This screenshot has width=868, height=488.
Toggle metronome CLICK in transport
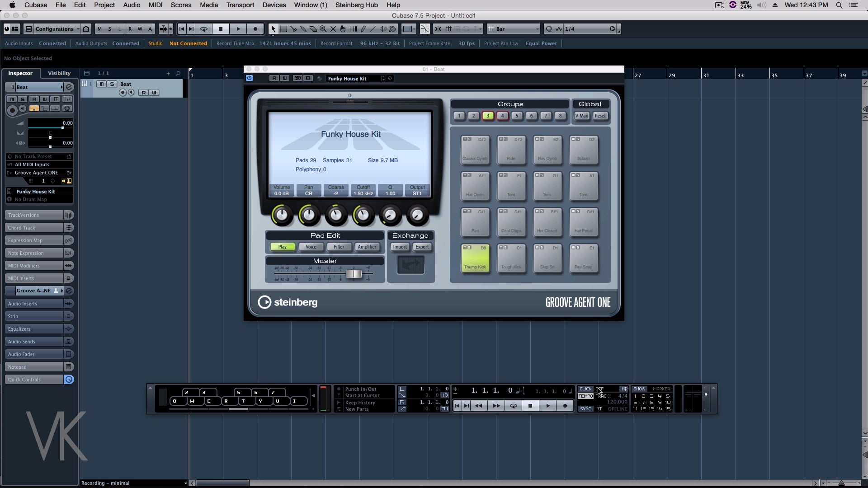click(x=585, y=389)
